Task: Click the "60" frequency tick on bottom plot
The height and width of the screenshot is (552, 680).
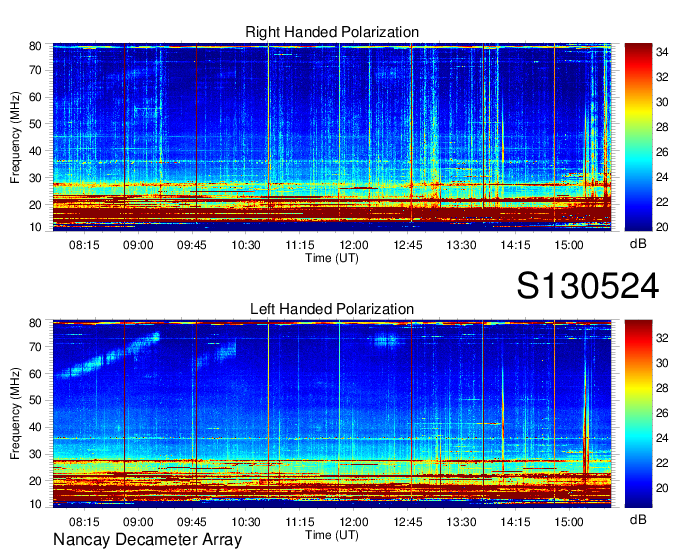Action: pyautogui.click(x=35, y=374)
